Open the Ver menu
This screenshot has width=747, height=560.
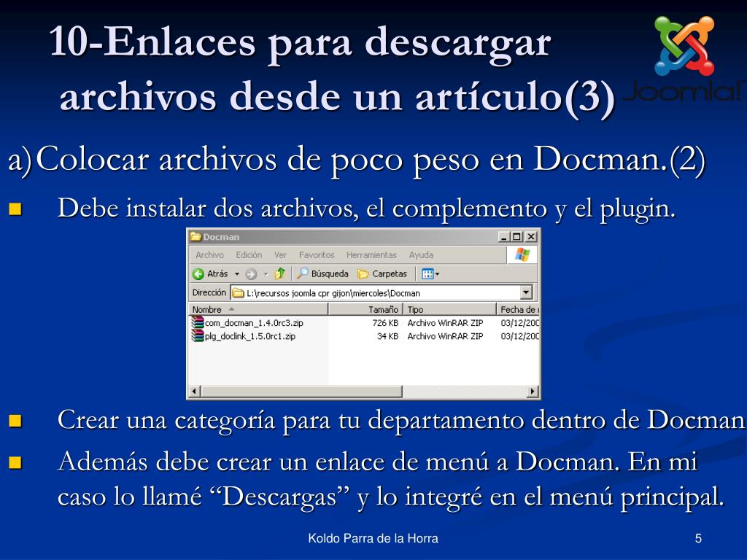coord(280,255)
